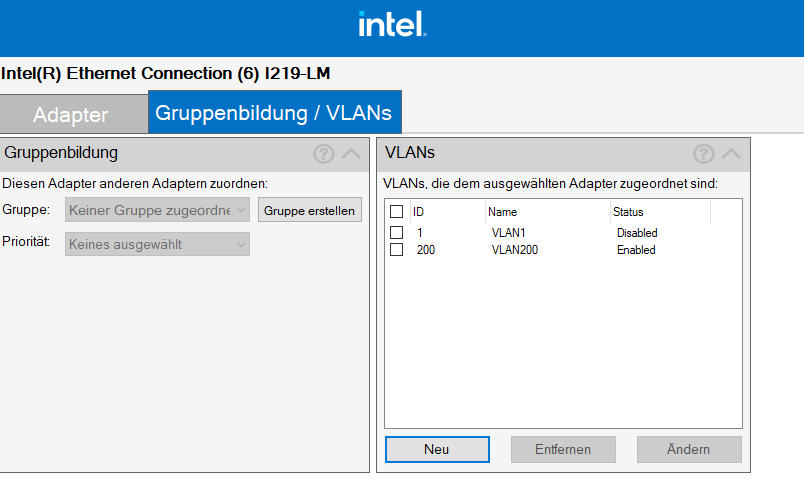Open help icon in VLANs panel
The image size is (804, 498).
[704, 154]
